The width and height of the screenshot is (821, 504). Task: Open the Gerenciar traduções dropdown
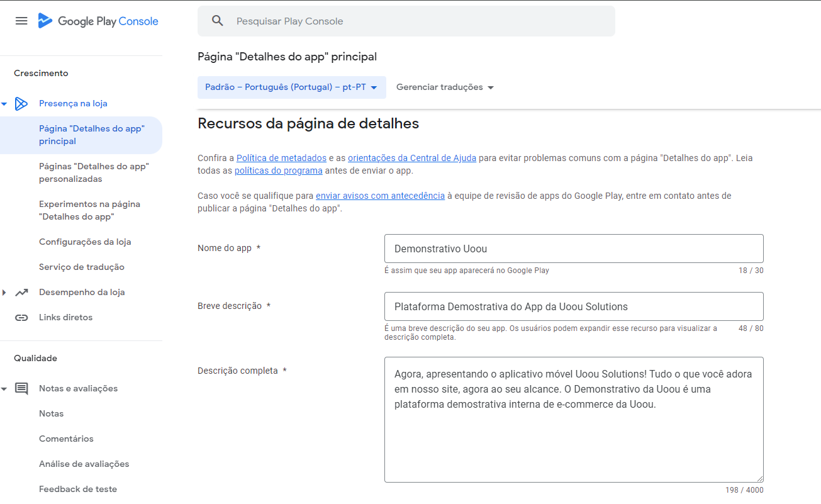pyautogui.click(x=445, y=87)
